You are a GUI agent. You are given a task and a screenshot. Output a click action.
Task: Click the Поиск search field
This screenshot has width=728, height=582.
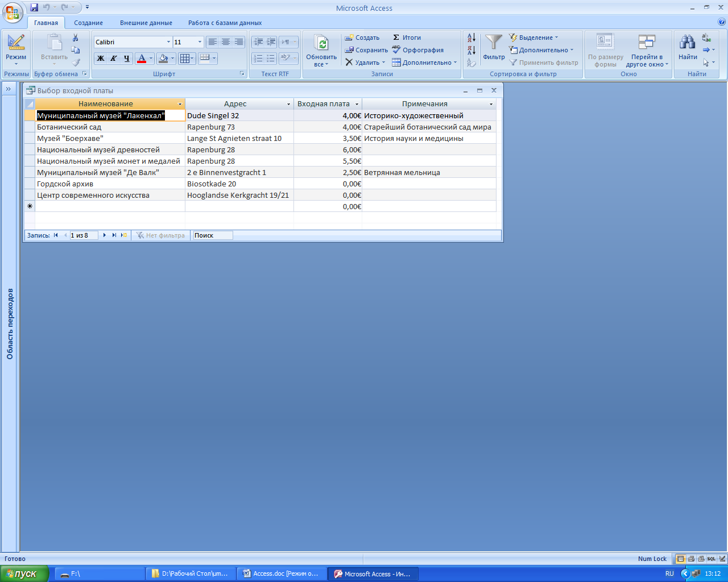click(x=213, y=235)
